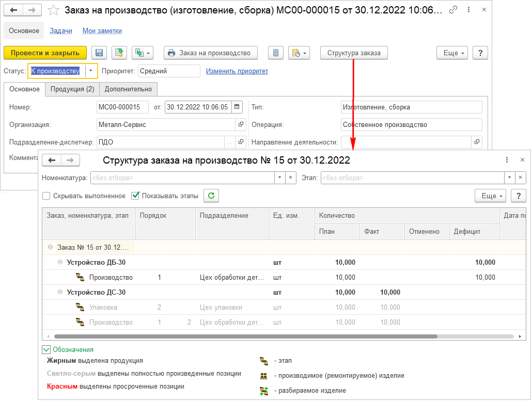532x402 pixels.
Task: Click 'Порядок' column header
Action: 166,224
